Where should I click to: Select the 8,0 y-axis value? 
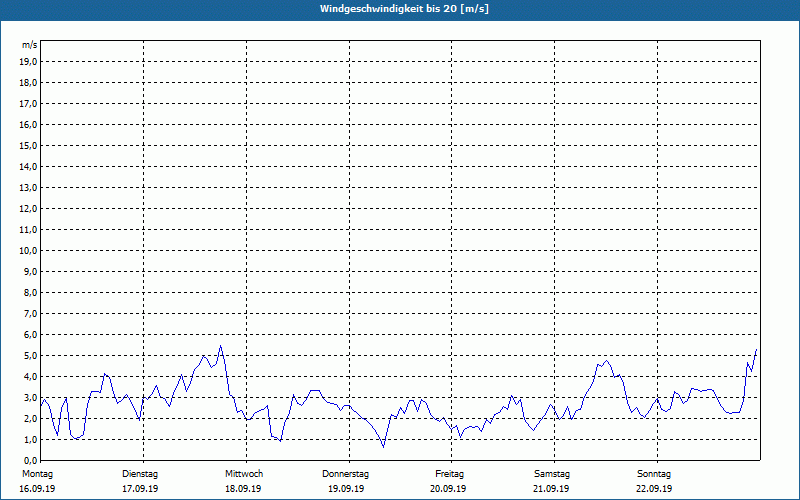pyautogui.click(x=30, y=292)
